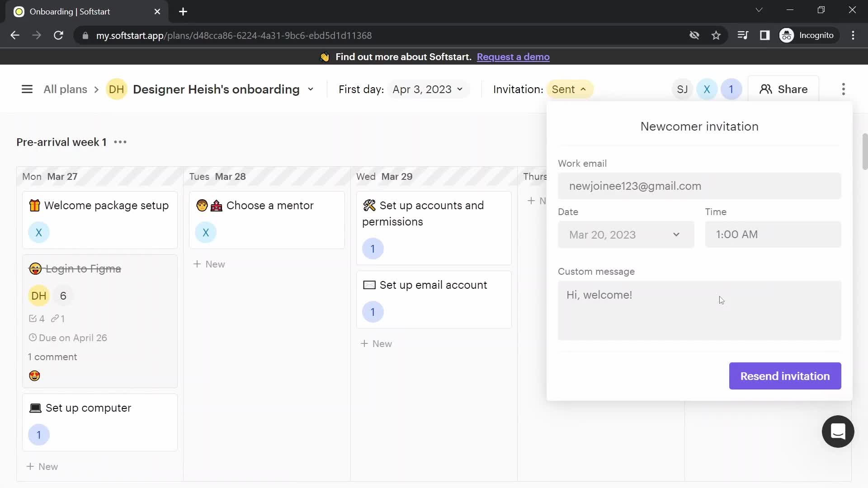Click the welcome package setup task icon
Image resolution: width=868 pixels, height=488 pixels.
point(34,205)
